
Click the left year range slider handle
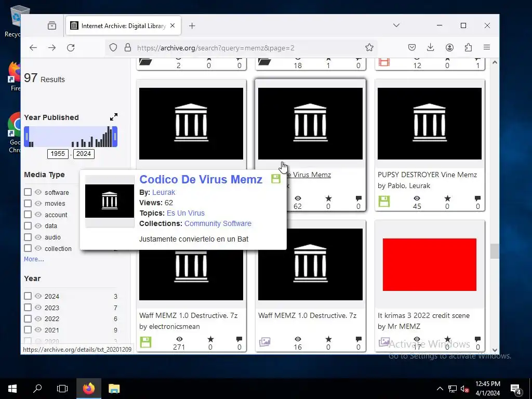pos(26,137)
